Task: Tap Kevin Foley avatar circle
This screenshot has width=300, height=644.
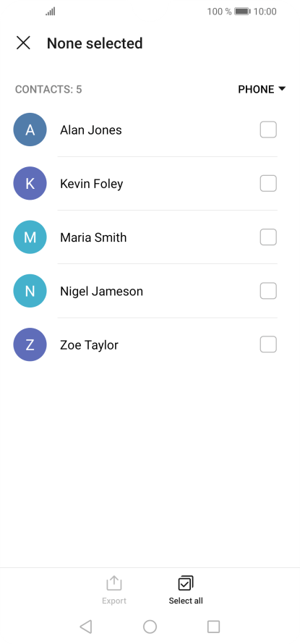Action: (30, 184)
